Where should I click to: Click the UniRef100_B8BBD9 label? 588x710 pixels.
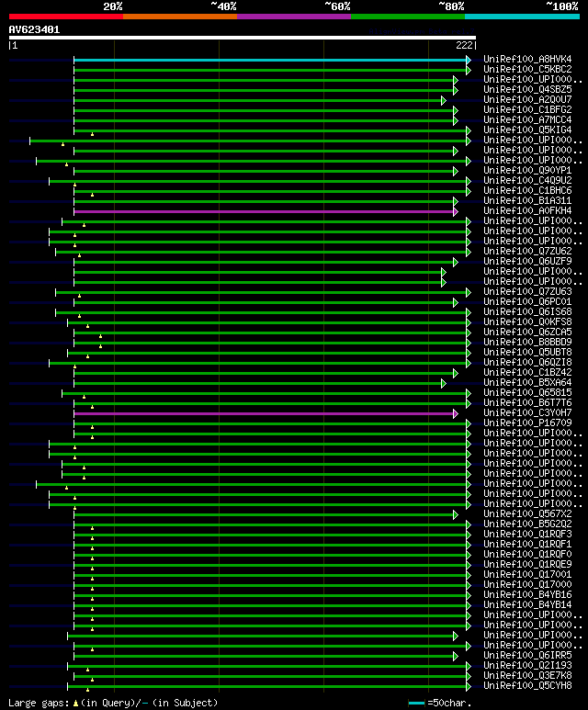(527, 343)
